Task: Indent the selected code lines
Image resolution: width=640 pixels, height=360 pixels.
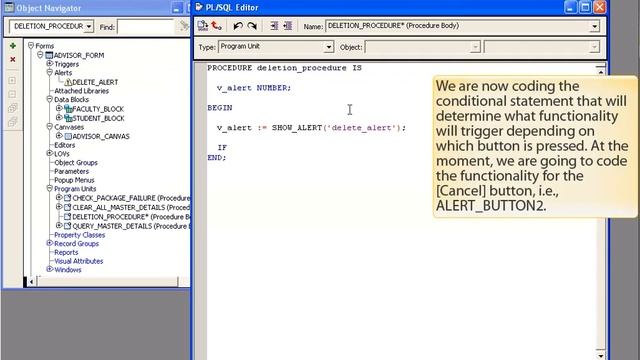Action: click(274, 26)
